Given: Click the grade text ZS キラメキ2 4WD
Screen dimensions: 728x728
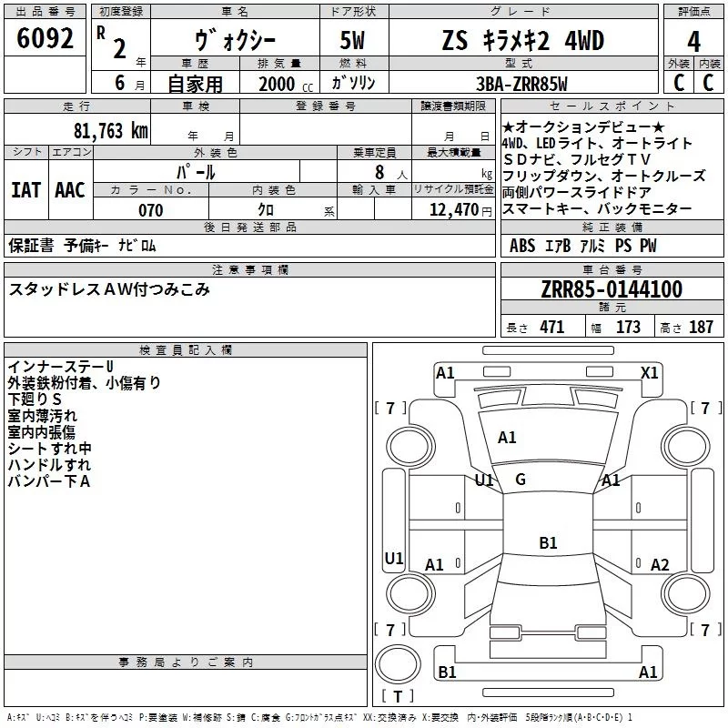Looking at the screenshot, I should point(523,40).
